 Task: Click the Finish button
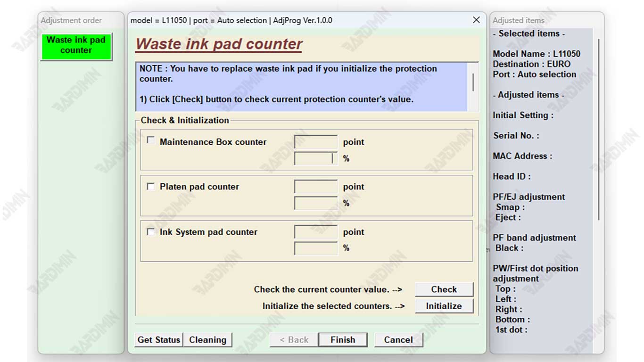click(x=343, y=340)
